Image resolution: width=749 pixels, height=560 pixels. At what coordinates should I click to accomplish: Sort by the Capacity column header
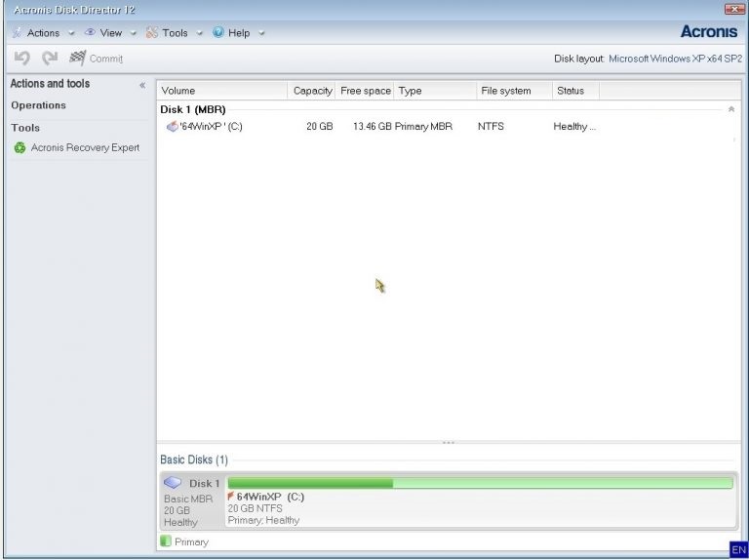coord(311,91)
